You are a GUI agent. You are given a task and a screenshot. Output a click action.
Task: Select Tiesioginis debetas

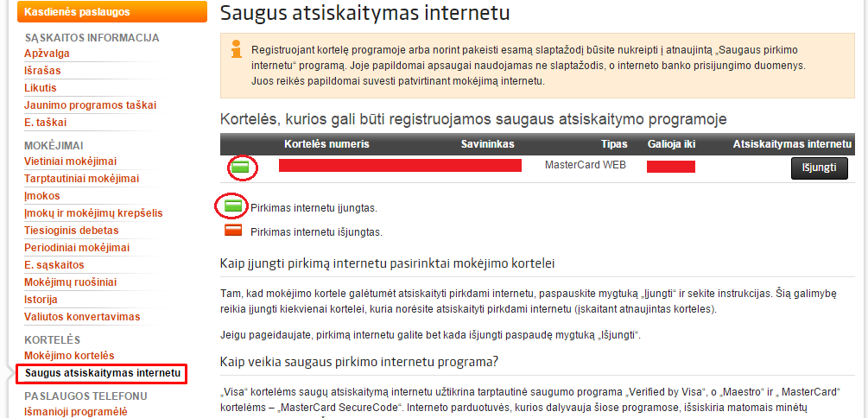coord(72,231)
